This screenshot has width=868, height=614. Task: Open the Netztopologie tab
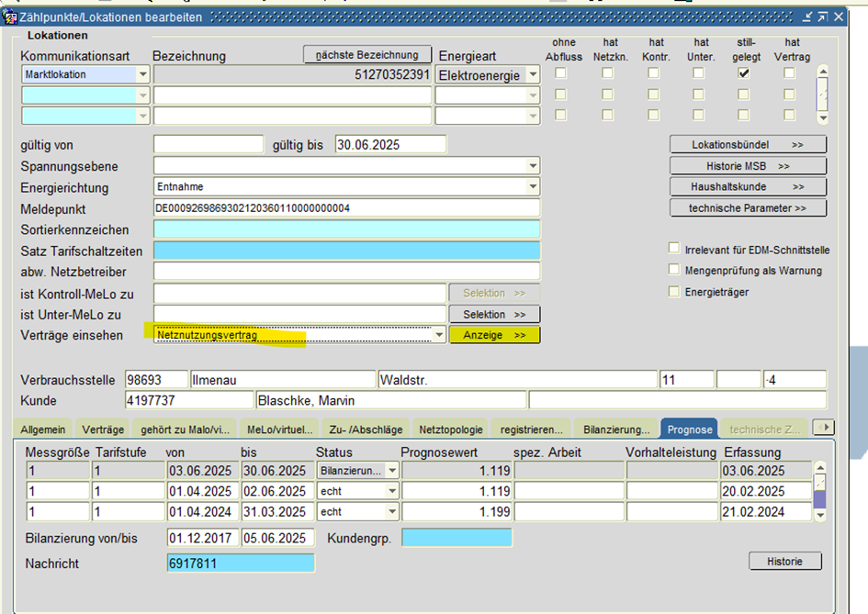click(x=449, y=429)
